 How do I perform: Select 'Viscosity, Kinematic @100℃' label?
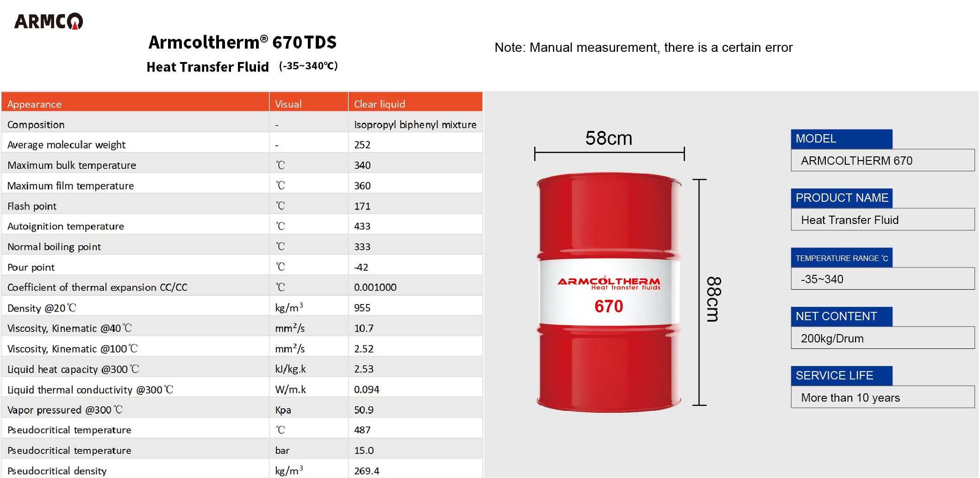(x=73, y=348)
